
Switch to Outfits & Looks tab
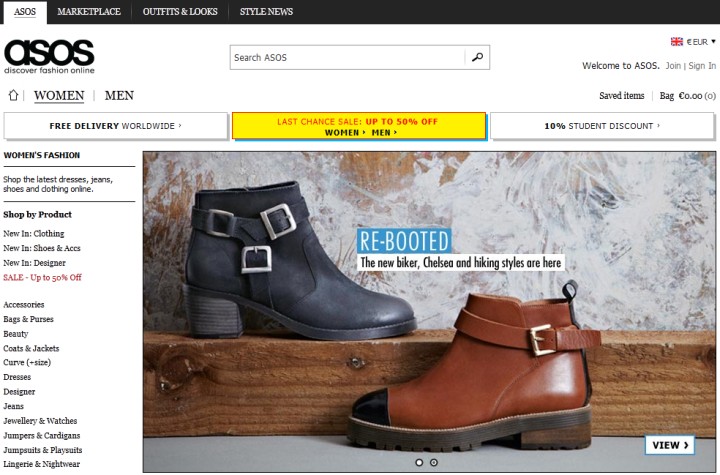(x=180, y=12)
